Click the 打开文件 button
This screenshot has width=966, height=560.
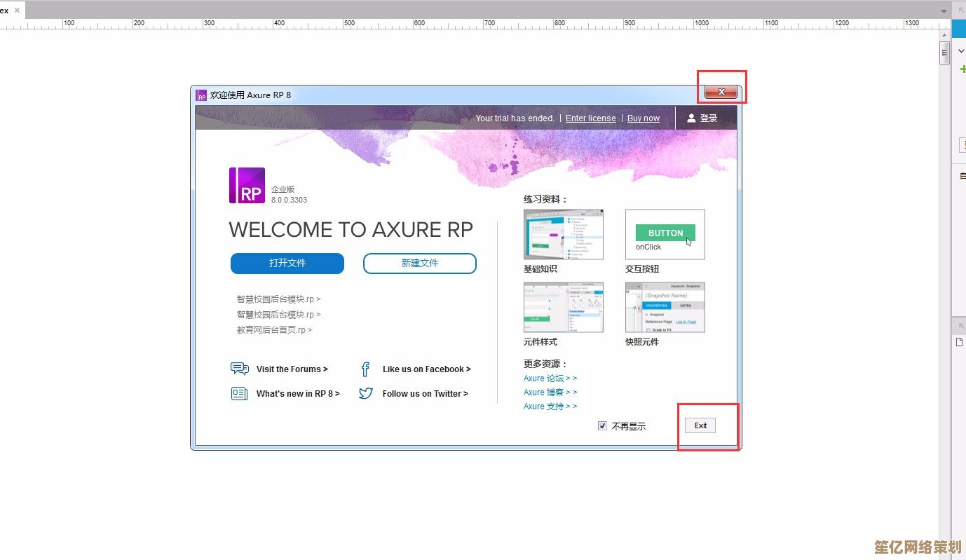click(x=287, y=264)
